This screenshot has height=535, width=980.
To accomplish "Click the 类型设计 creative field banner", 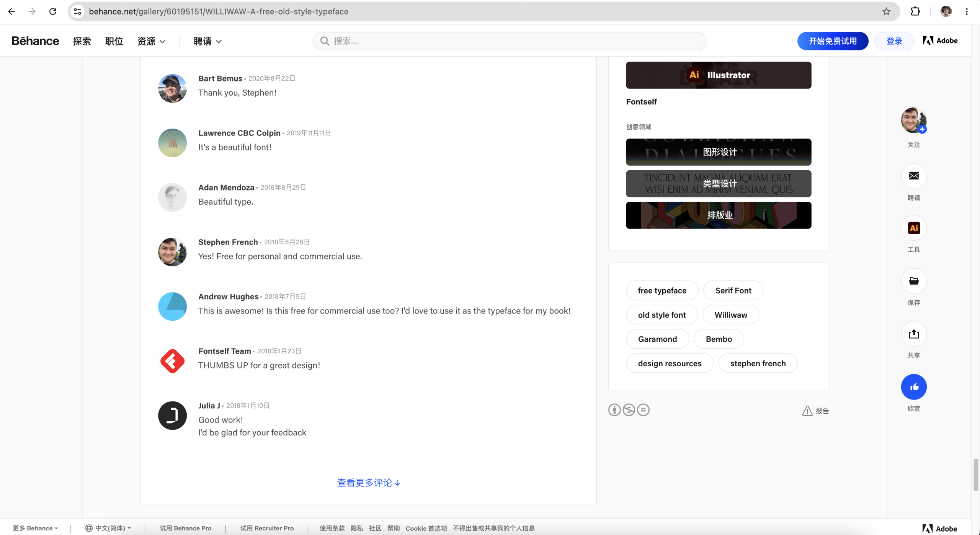I will tap(719, 184).
